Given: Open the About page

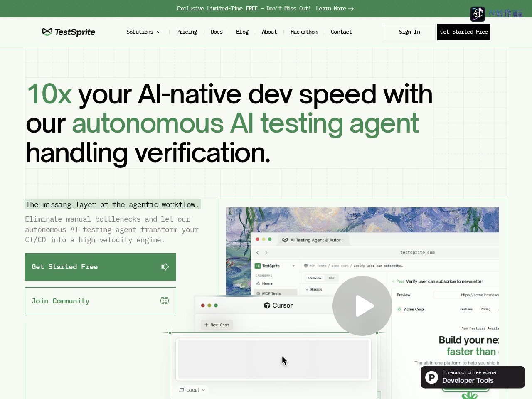Looking at the screenshot, I should pyautogui.click(x=269, y=32).
